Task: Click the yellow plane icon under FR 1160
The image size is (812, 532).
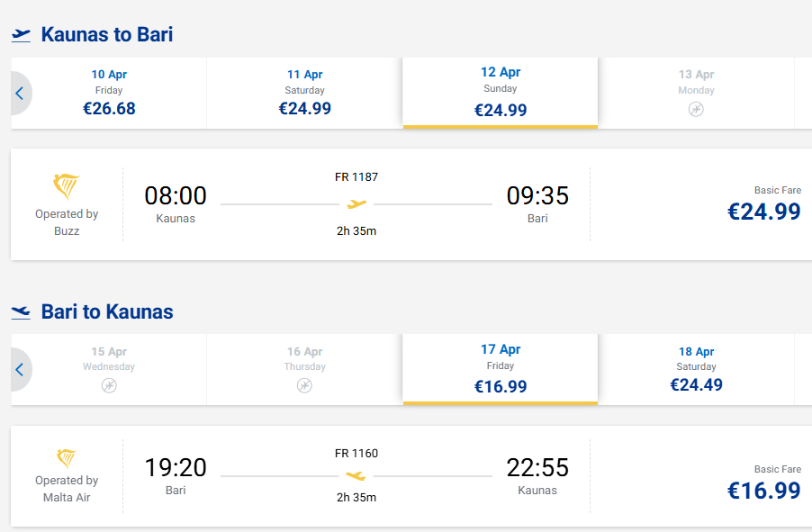Action: (356, 475)
